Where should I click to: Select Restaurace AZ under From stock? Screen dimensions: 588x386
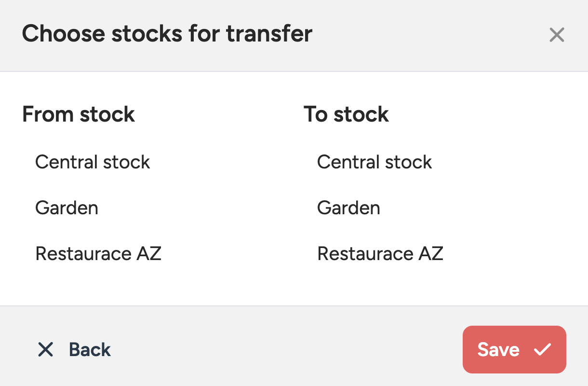coord(98,254)
